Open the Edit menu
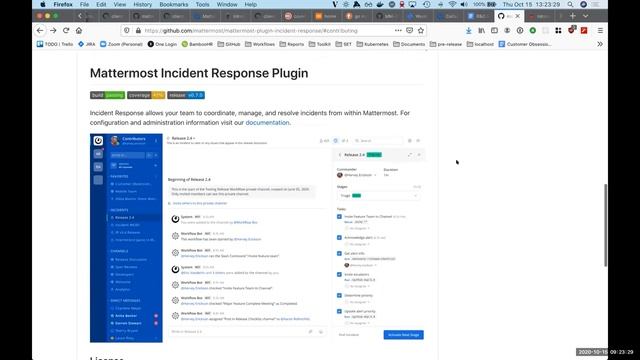640x360 pixels. click(101, 4)
